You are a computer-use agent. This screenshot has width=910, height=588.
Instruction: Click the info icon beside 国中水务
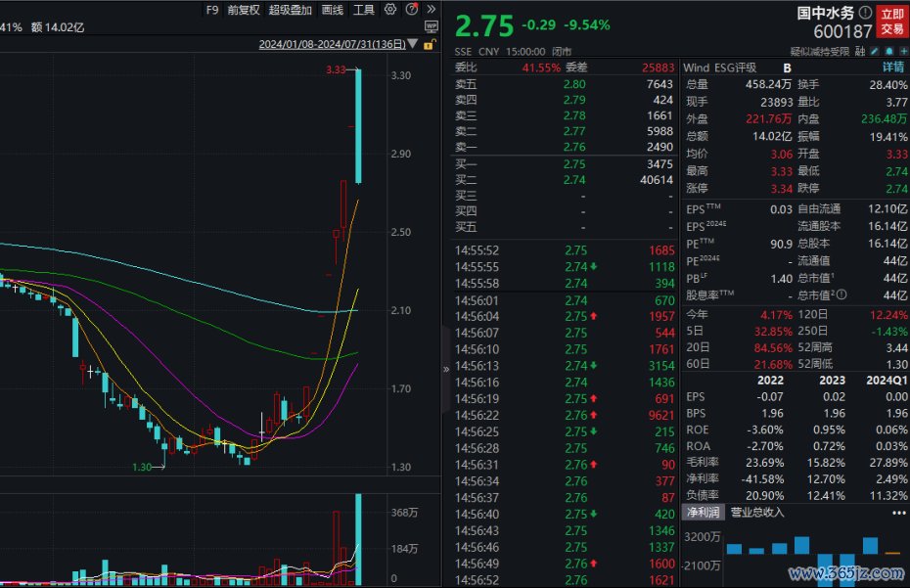click(864, 14)
